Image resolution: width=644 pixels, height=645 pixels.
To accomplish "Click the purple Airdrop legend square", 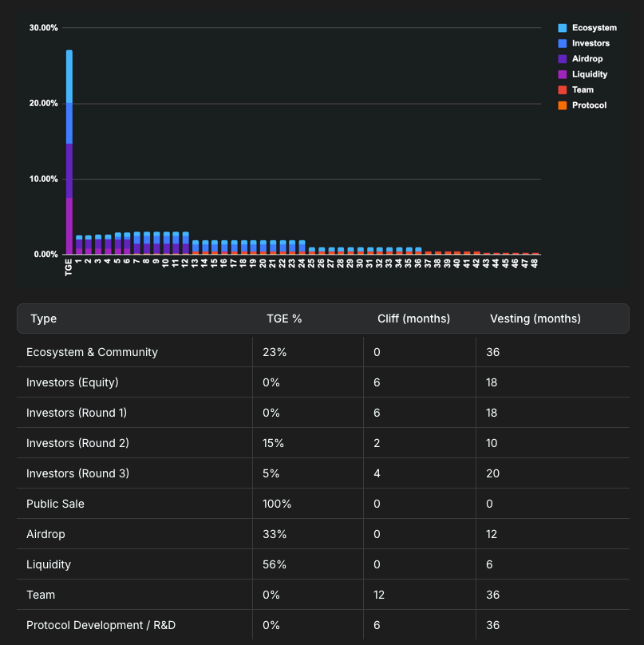I will 562,58.
